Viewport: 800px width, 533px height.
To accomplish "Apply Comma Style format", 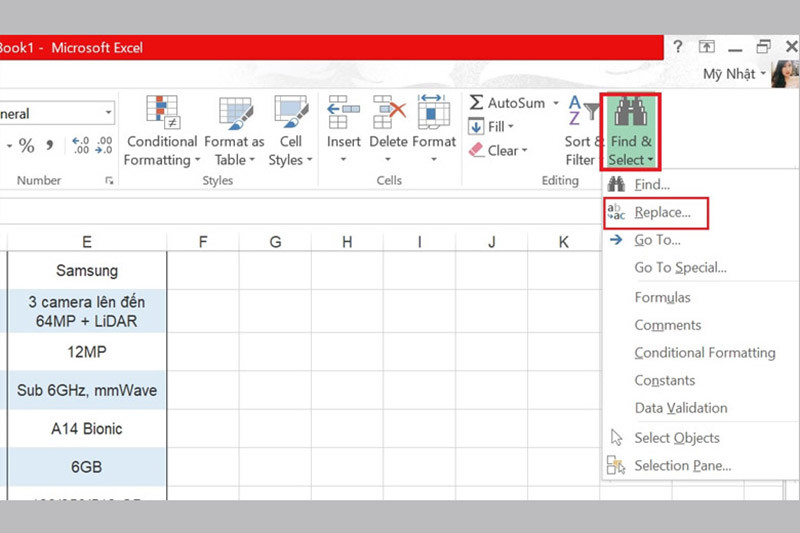I will (49, 146).
